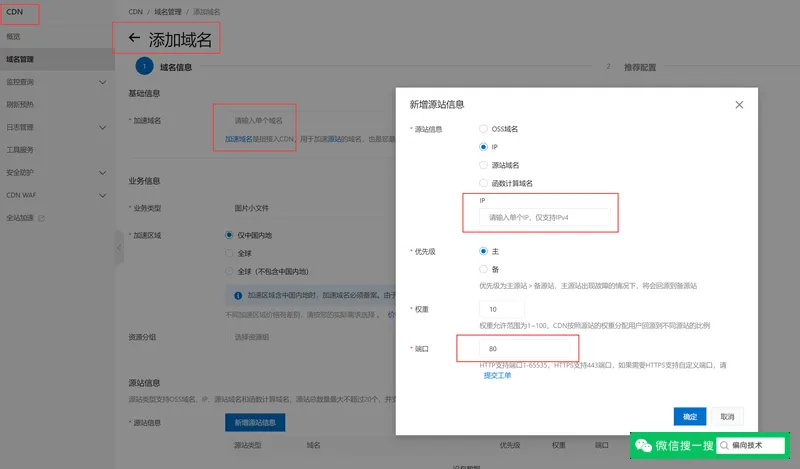Open 全站加速 in the sidebar
800x469 pixels.
pos(20,218)
